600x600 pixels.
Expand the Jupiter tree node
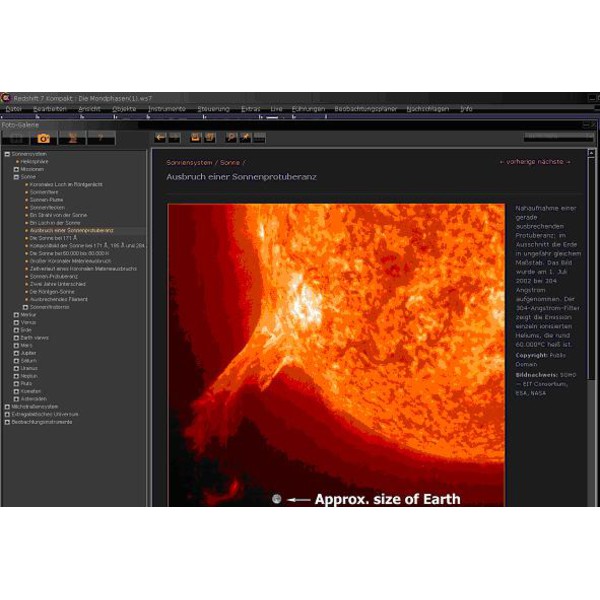tap(15, 353)
